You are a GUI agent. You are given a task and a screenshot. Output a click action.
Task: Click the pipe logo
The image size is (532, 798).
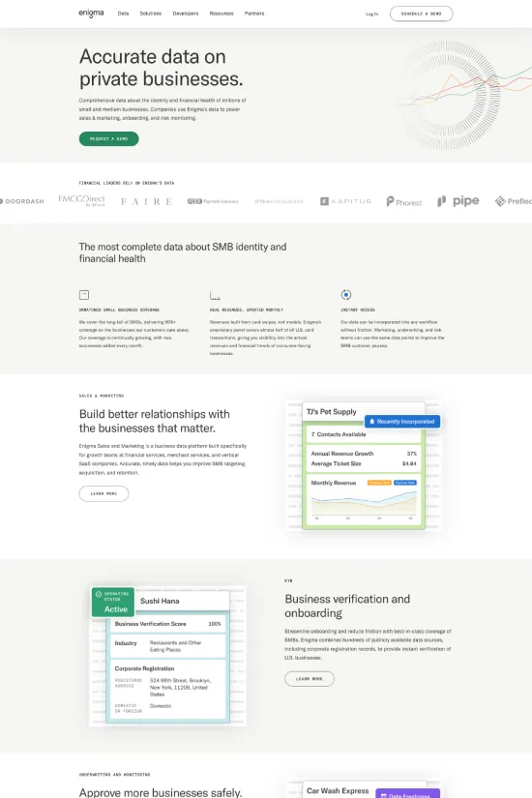458,201
